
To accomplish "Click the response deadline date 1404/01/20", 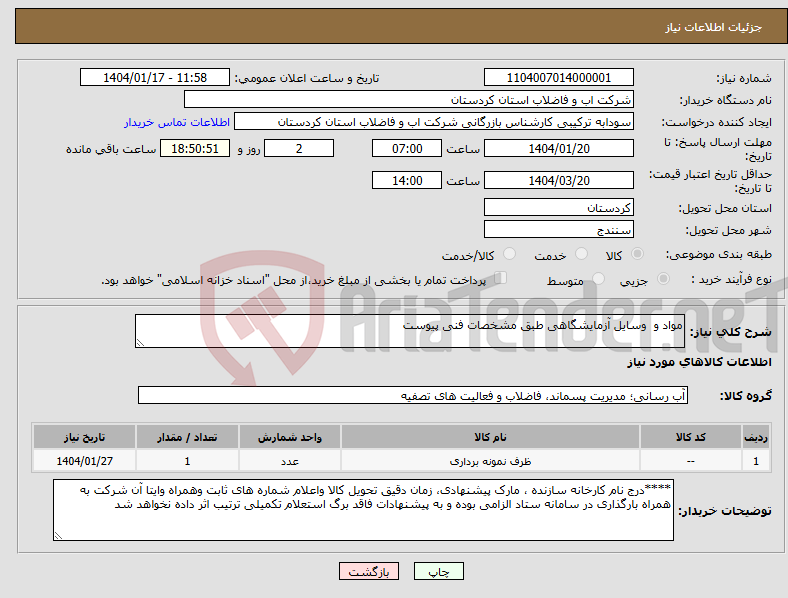I will pyautogui.click(x=558, y=148).
